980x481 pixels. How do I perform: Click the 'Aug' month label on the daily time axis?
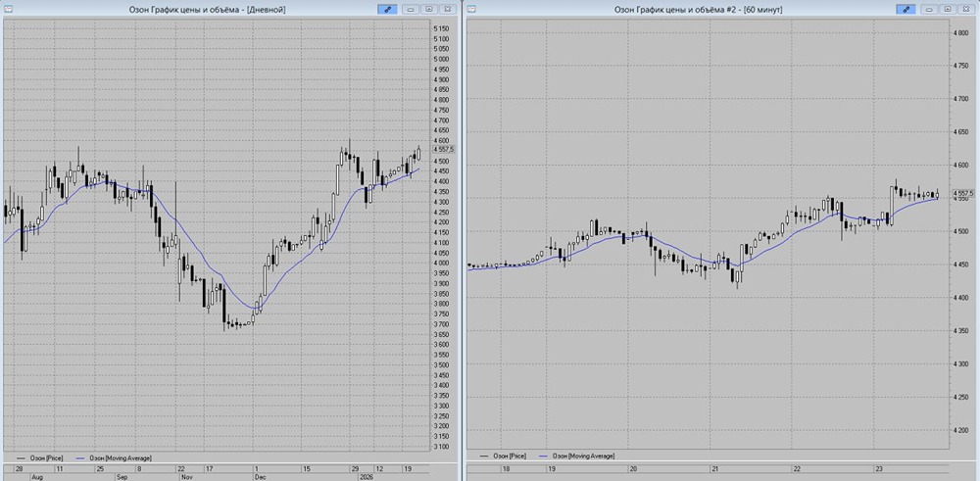[36, 477]
